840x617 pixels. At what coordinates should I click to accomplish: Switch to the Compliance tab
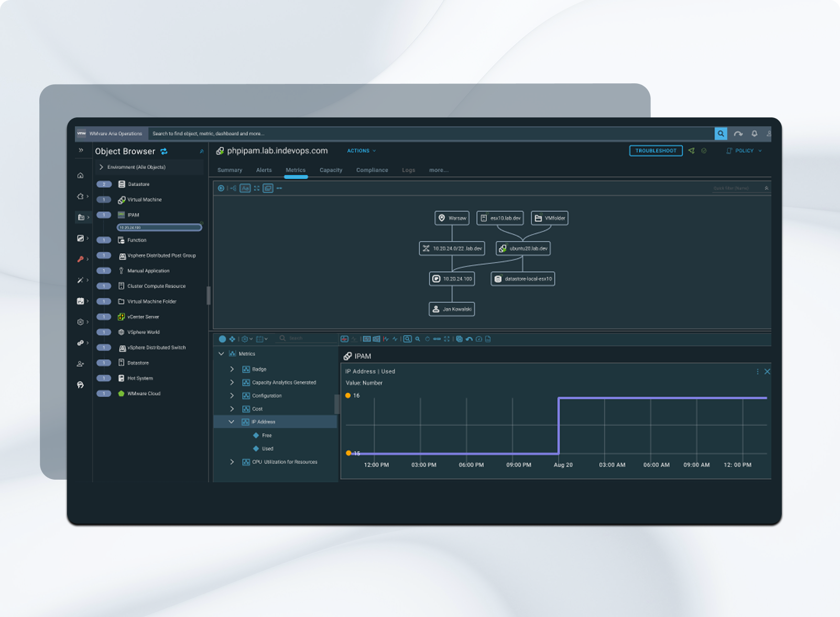pos(372,170)
